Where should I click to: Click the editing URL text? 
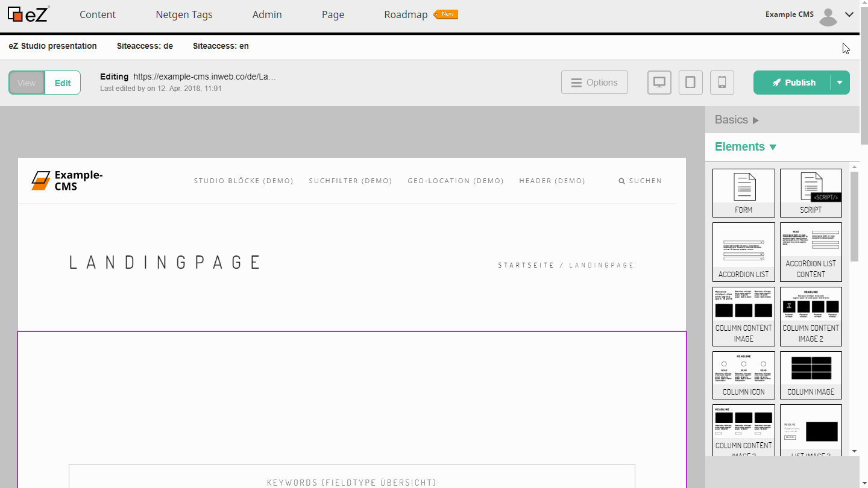click(x=204, y=77)
